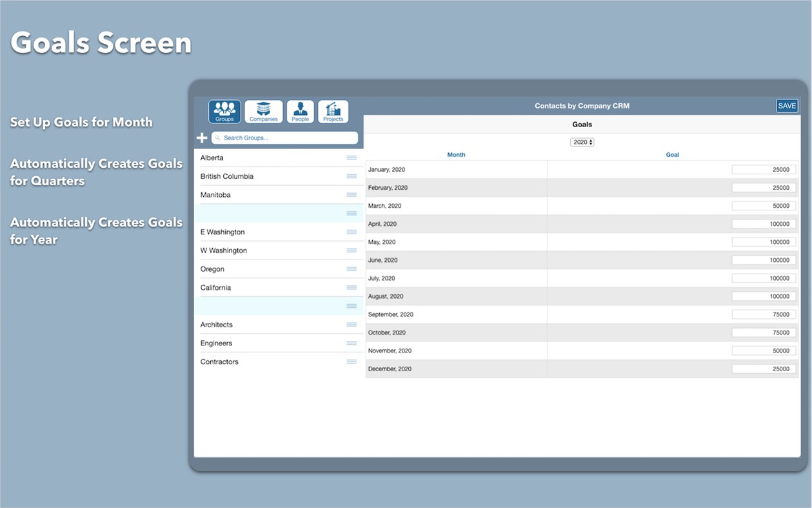
Task: Click the plus icon to add a group
Action: click(201, 137)
